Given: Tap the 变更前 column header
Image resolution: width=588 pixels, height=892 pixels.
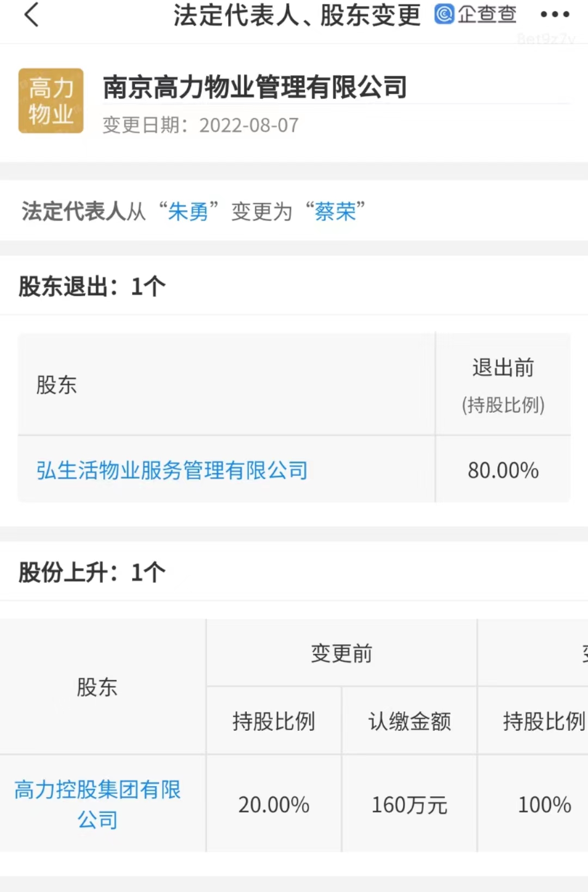Looking at the screenshot, I should (341, 653).
